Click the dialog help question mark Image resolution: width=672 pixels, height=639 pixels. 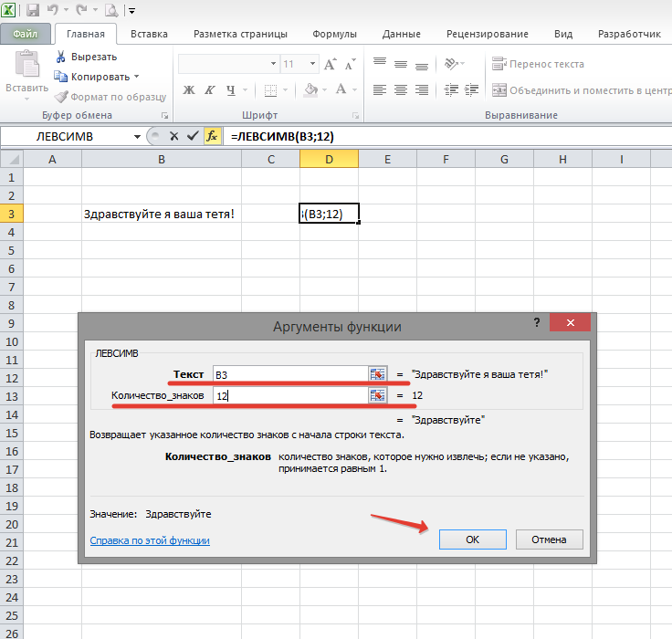coord(537,322)
